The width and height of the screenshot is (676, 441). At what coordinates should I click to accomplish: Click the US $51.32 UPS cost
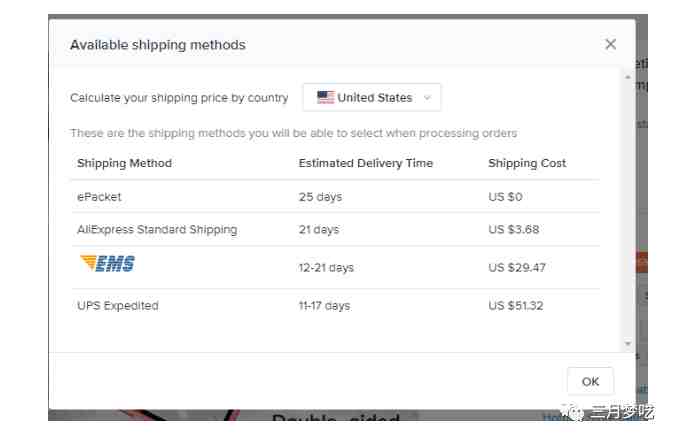516,306
